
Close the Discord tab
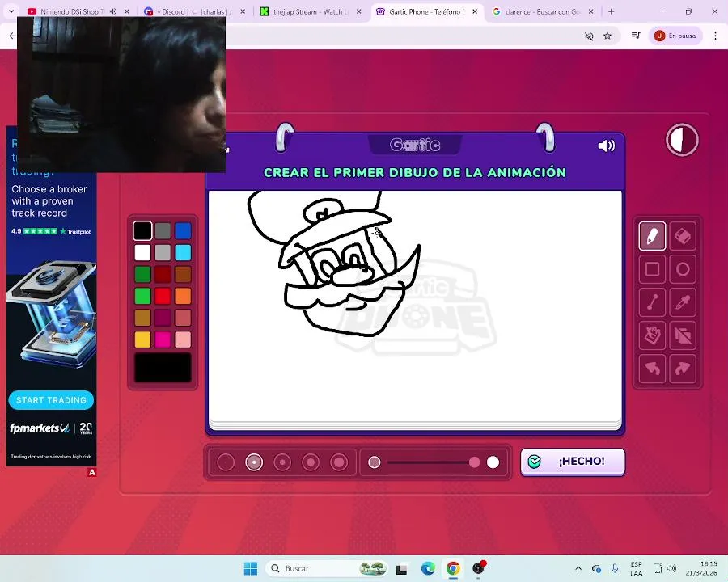tap(243, 11)
